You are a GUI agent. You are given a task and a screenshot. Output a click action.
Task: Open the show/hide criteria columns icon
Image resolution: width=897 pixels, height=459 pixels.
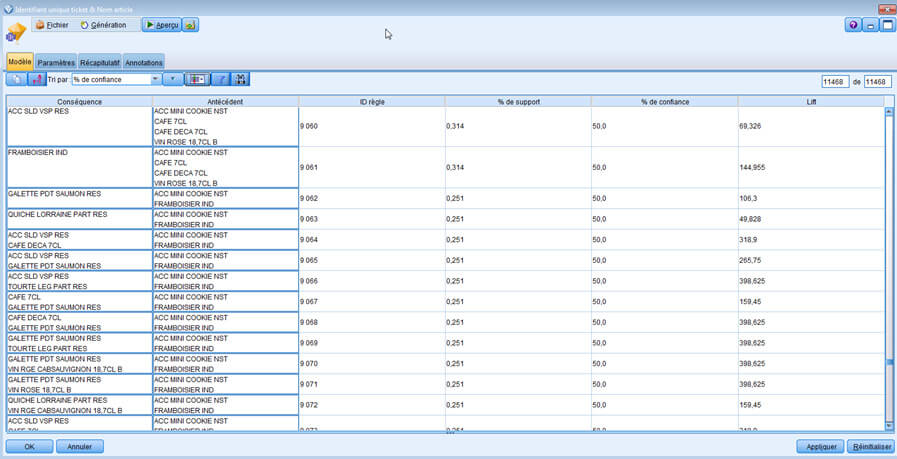(x=197, y=80)
